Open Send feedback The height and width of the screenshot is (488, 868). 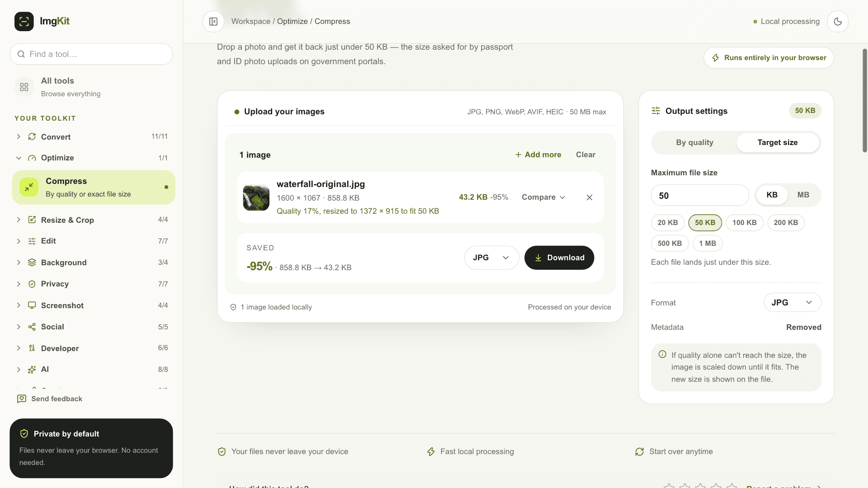[50, 399]
